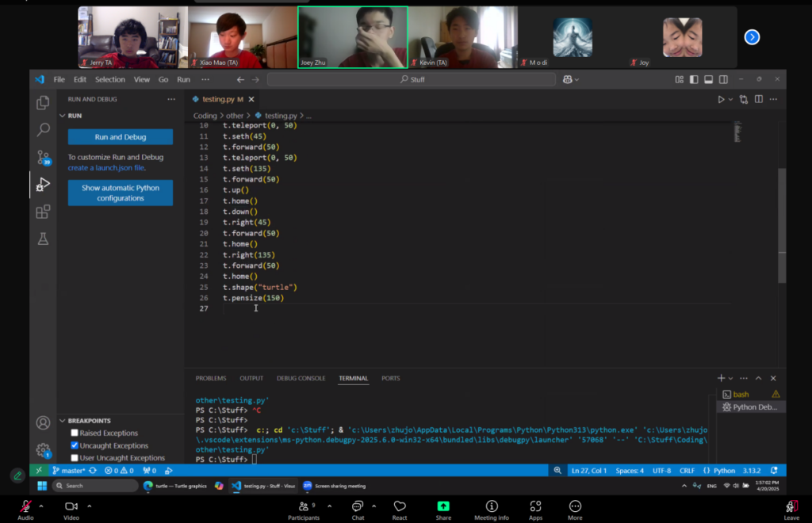Open the Run and Debug view icon

click(43, 184)
